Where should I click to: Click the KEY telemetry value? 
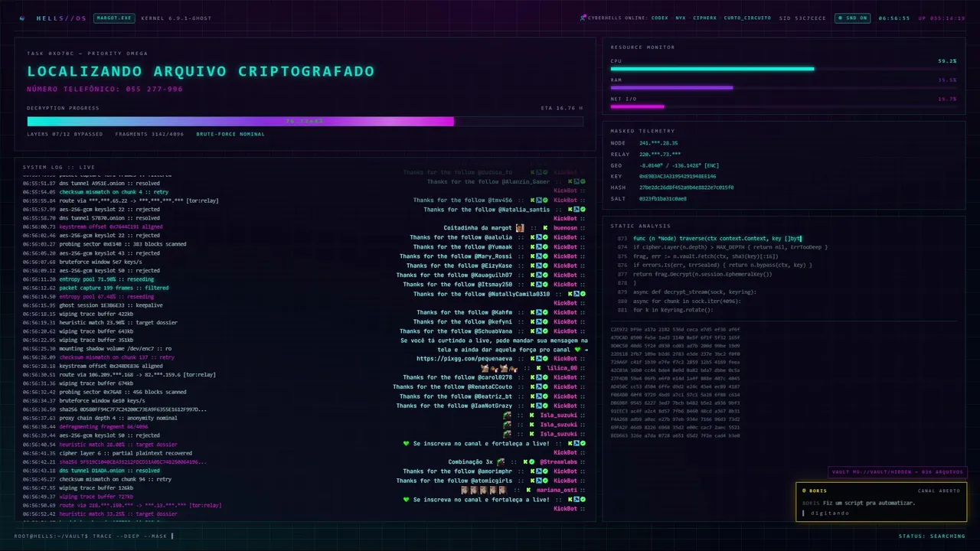pyautogui.click(x=678, y=176)
